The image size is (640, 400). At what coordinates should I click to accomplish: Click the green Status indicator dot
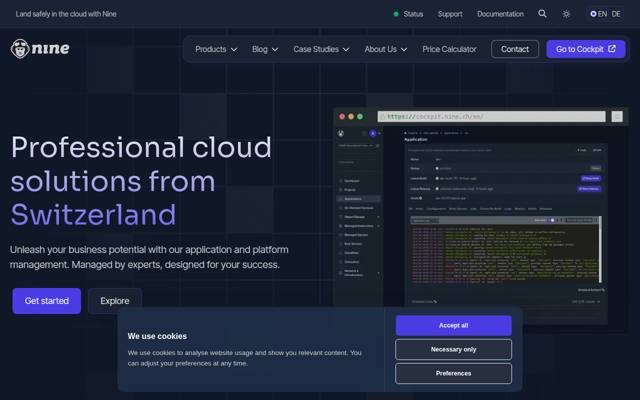tap(396, 14)
